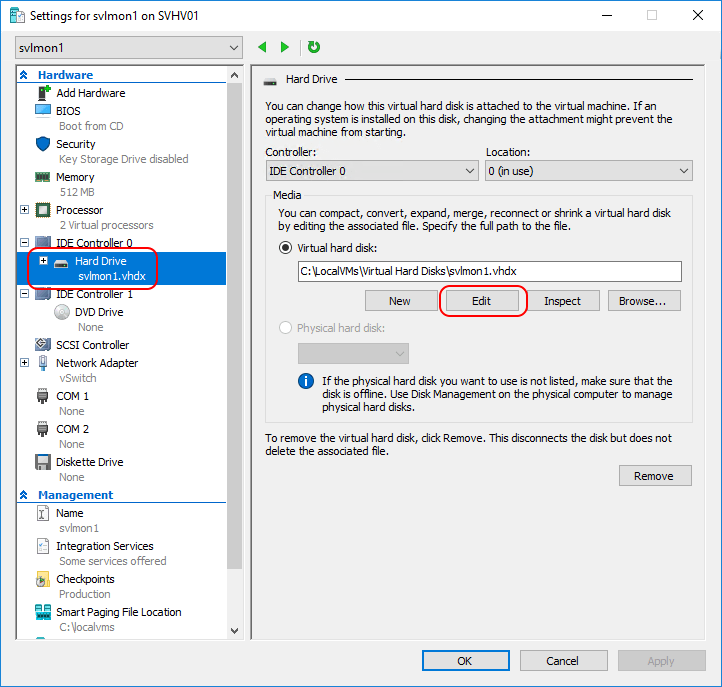Select the BIOS tree item
Screen dimensions: 722x687
[68, 111]
